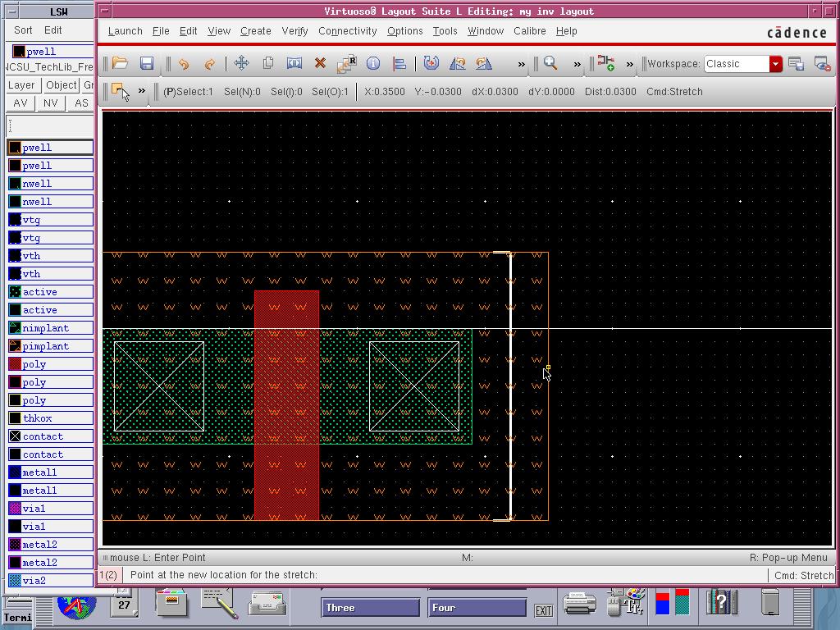Image resolution: width=840 pixels, height=630 pixels.
Task: Open the Verify menu
Action: (x=294, y=31)
